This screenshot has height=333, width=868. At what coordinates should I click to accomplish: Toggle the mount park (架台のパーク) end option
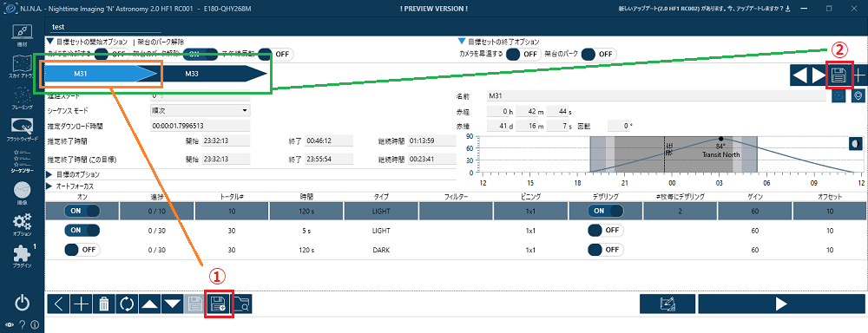coord(599,55)
